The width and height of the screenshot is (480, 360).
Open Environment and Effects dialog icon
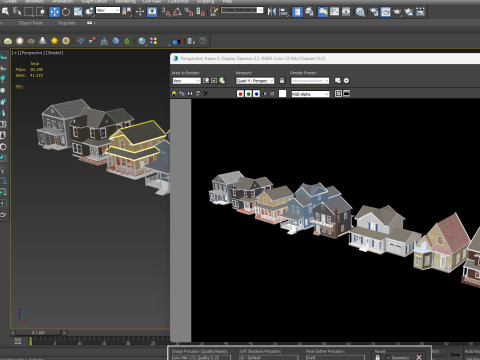pyautogui.click(x=346, y=81)
